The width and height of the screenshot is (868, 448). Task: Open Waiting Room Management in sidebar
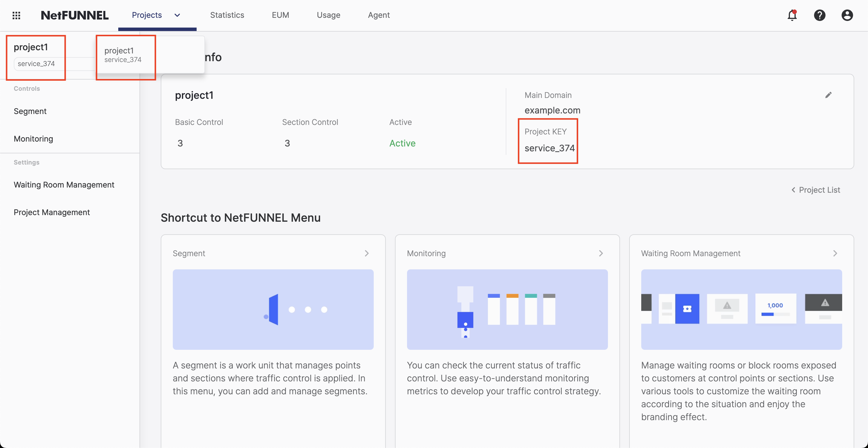(x=64, y=185)
